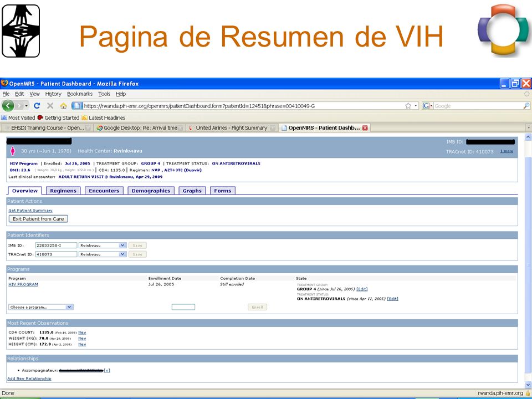
Task: Reload the page with the refresh icon
Action: [x=37, y=106]
